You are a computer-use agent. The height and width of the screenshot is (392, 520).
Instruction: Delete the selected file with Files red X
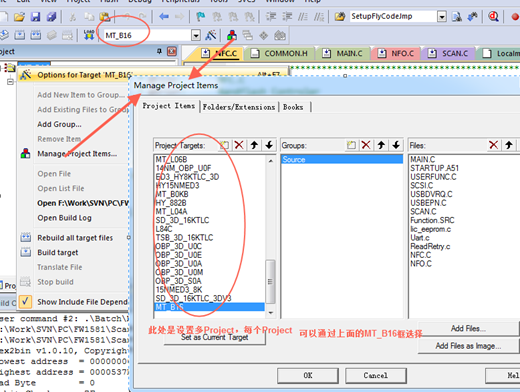(x=494, y=145)
